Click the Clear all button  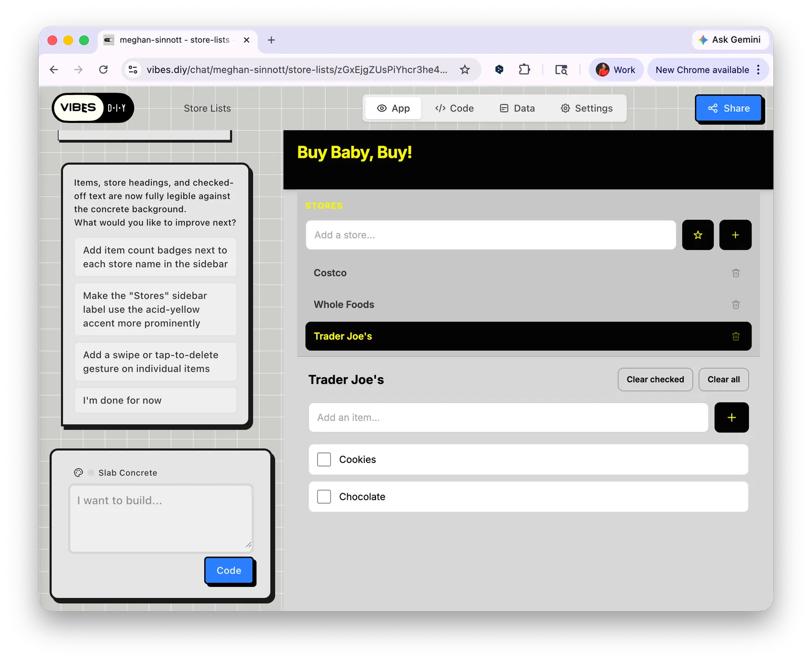(x=724, y=380)
